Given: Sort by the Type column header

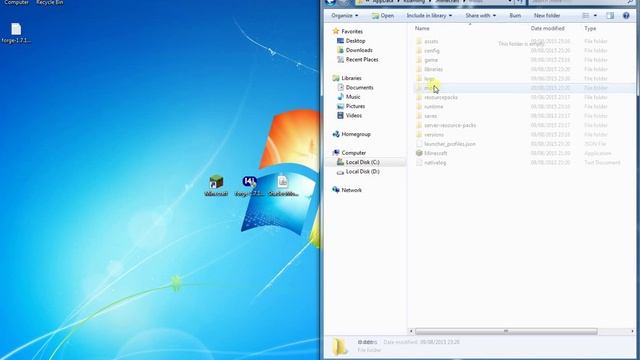Looking at the screenshot, I should click(x=590, y=28).
